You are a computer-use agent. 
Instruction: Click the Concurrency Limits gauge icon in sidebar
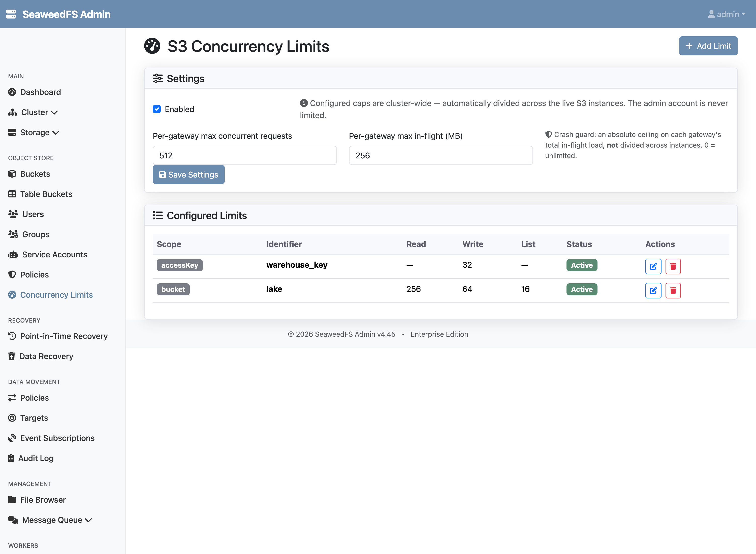click(12, 294)
